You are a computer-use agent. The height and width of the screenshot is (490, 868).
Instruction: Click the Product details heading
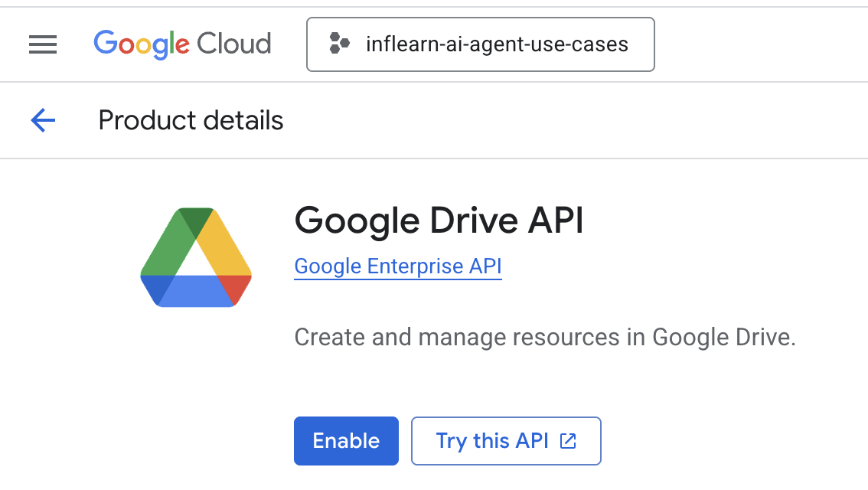[191, 120]
